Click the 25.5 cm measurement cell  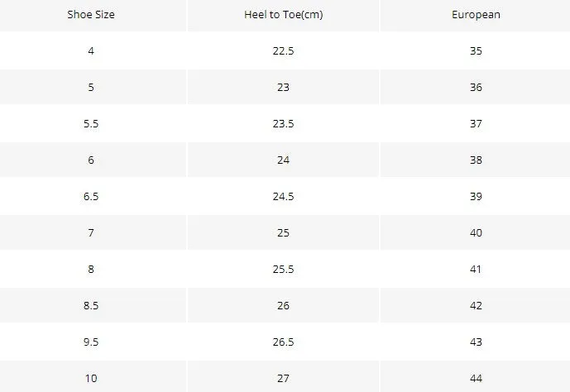pyautogui.click(x=283, y=269)
